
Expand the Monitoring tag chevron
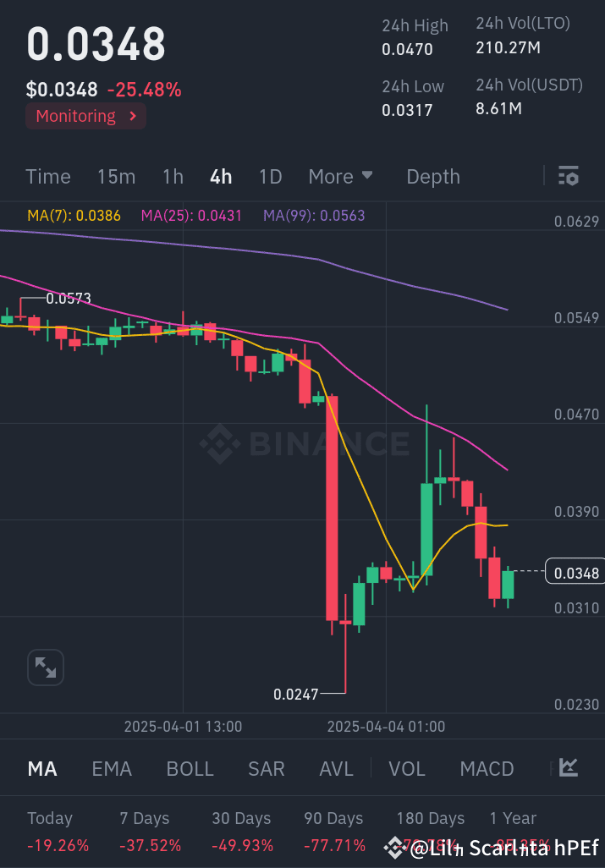click(x=133, y=117)
